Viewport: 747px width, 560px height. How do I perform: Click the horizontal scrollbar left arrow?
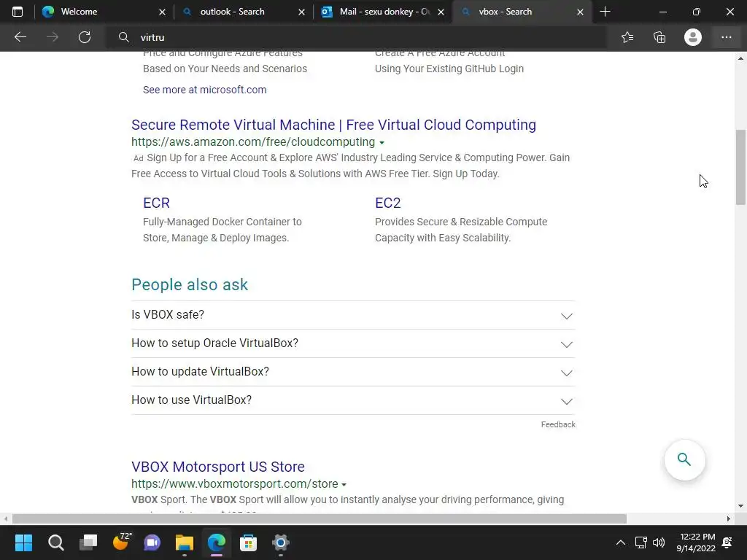(x=6, y=518)
